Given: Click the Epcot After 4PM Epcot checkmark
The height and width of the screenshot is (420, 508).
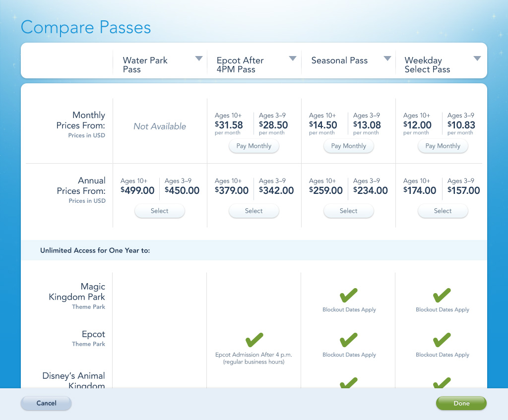Looking at the screenshot, I should pos(254,341).
